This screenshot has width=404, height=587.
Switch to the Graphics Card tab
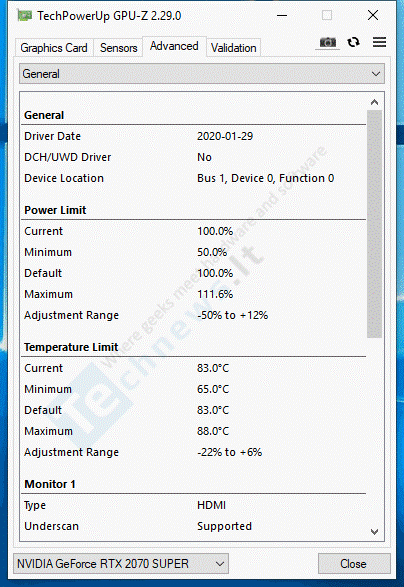(x=54, y=48)
